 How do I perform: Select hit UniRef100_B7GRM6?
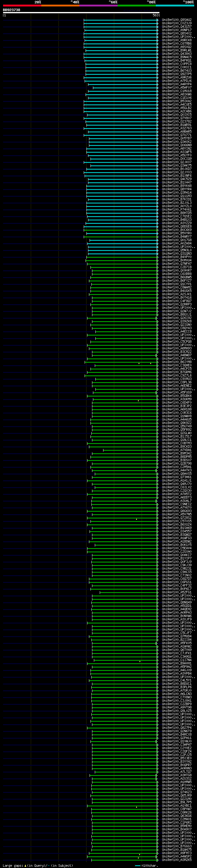tap(177, 372)
